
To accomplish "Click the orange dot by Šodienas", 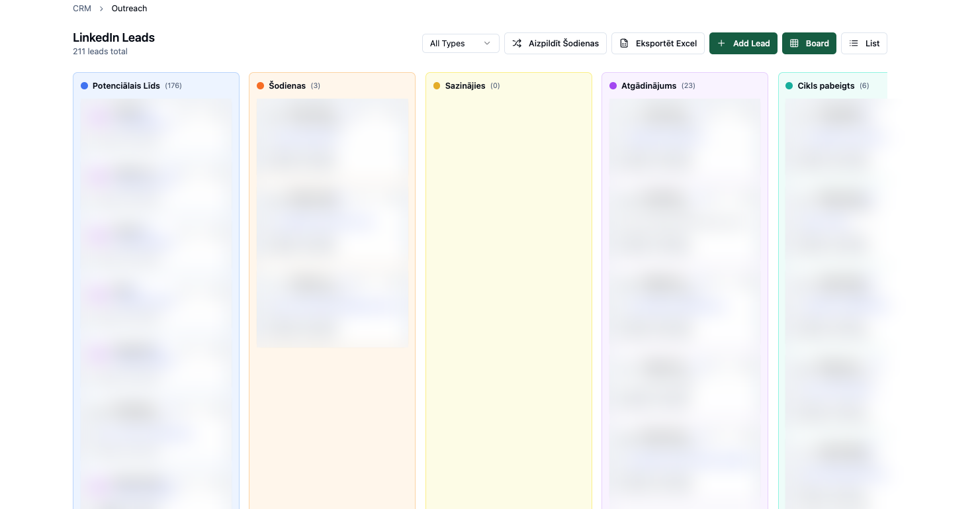I will pyautogui.click(x=260, y=85).
